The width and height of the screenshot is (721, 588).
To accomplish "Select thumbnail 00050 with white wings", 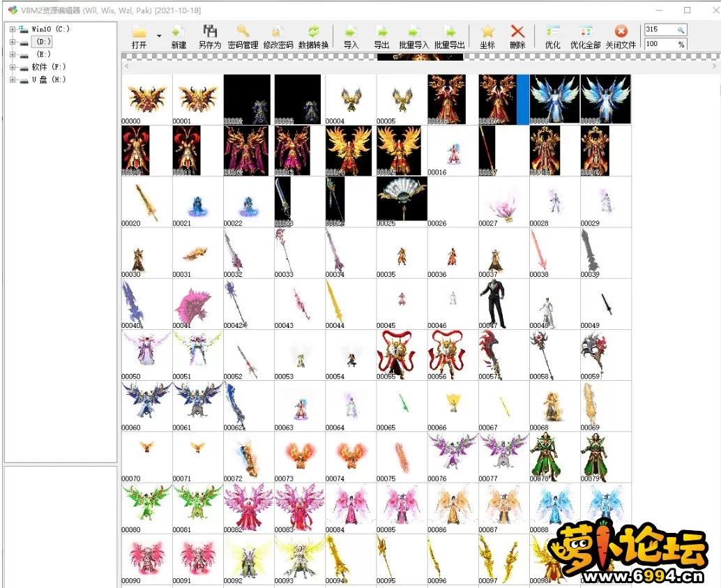I will pos(147,355).
